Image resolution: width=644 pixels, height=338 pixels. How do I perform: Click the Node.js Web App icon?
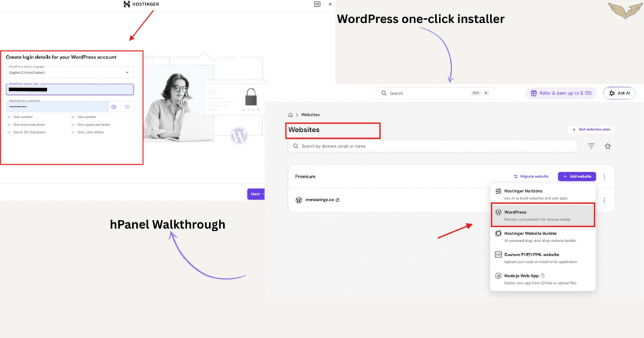[498, 276]
